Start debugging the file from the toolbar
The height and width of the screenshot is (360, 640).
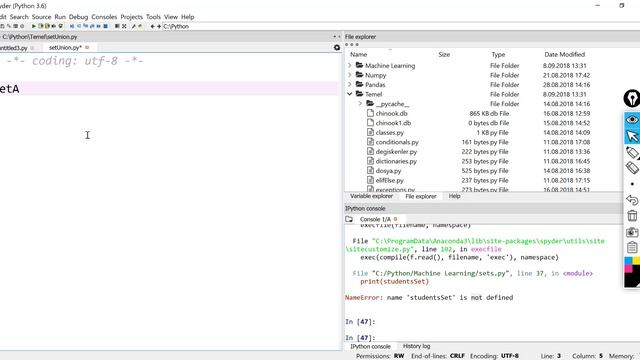pyautogui.click(x=72, y=26)
